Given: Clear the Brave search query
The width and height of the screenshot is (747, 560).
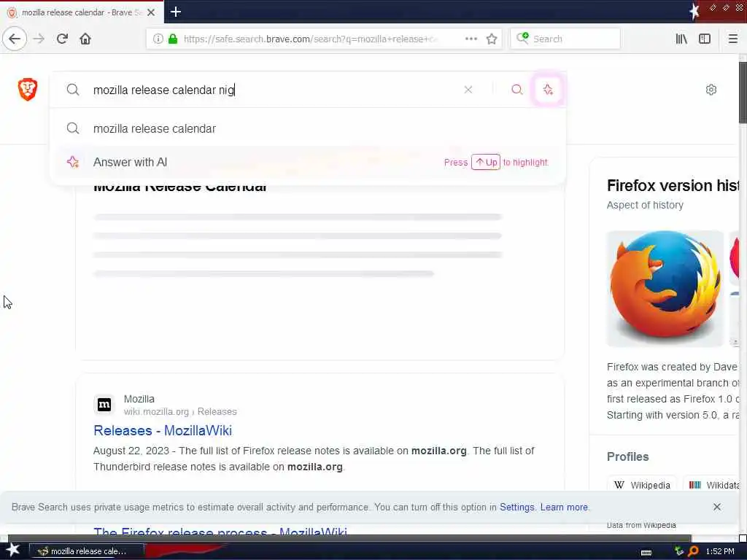Looking at the screenshot, I should coord(468,90).
